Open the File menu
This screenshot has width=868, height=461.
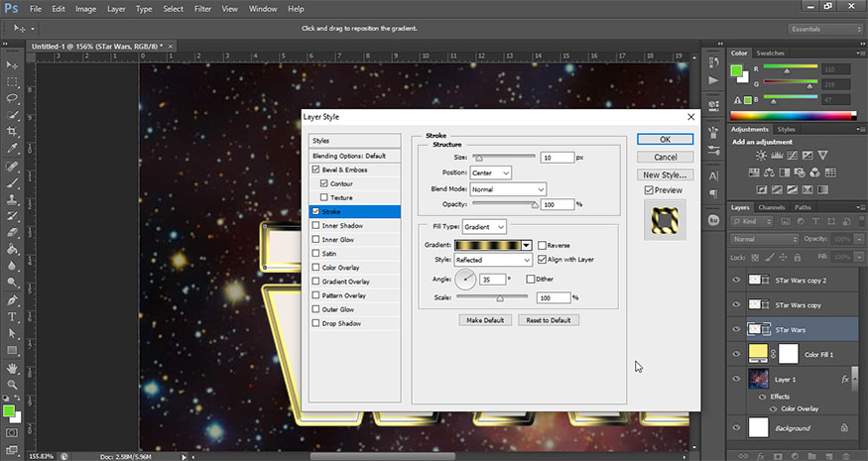click(35, 9)
